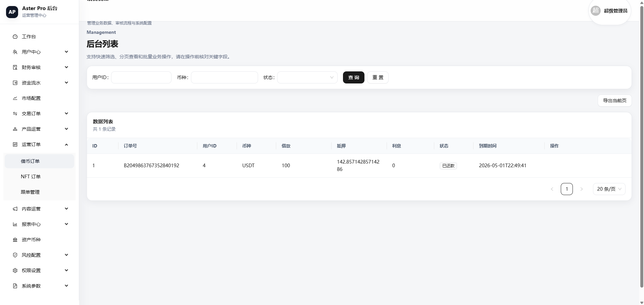The image size is (644, 305).
Task: Click the 导出当前页 export button
Action: tap(614, 101)
